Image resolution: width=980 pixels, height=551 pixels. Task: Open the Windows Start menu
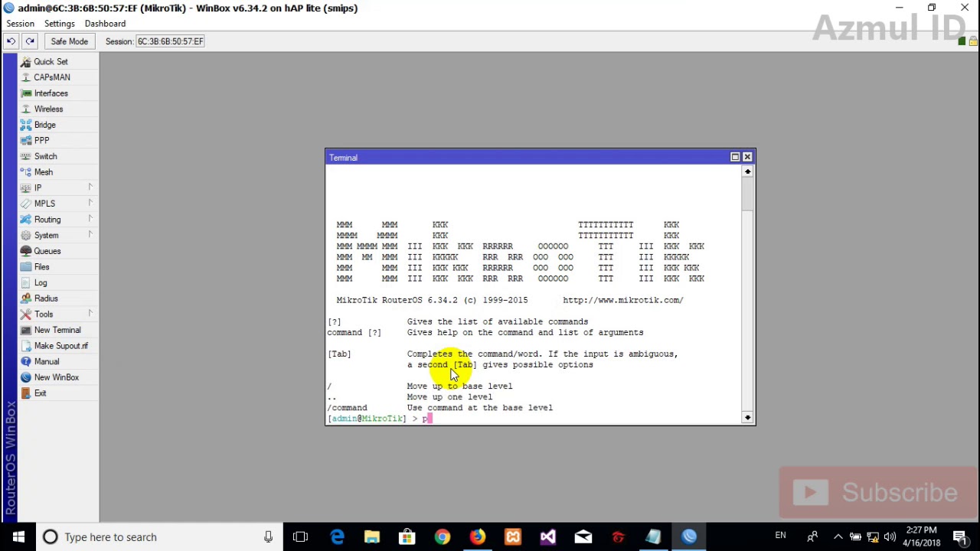[x=18, y=537]
